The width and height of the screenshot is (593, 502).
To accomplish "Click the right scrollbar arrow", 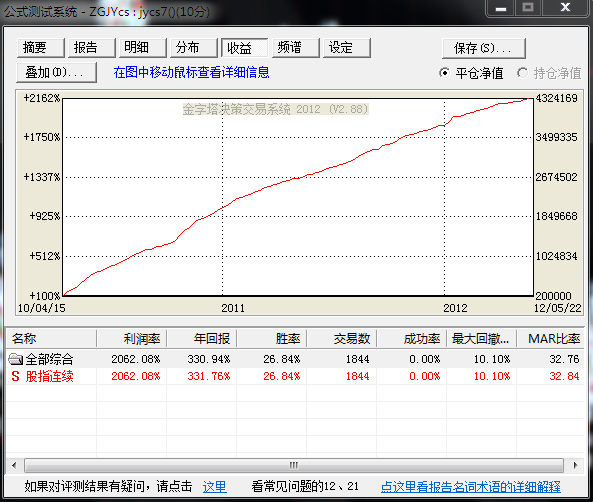I will coord(576,465).
